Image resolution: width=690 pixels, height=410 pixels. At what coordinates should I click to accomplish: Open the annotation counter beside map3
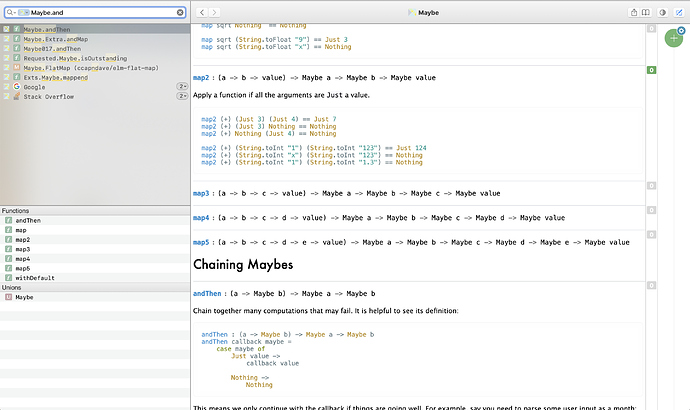651,186
